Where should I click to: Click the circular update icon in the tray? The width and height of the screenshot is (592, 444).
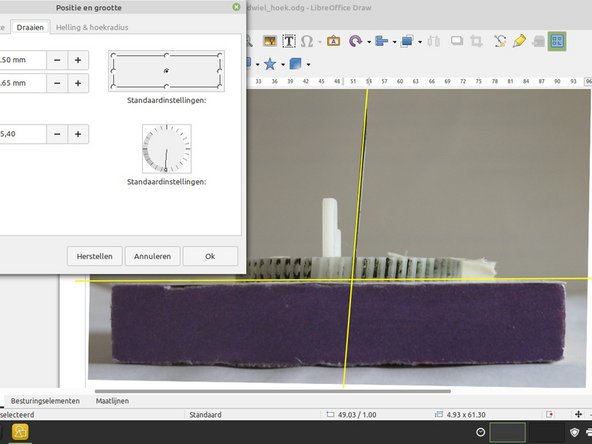480,432
